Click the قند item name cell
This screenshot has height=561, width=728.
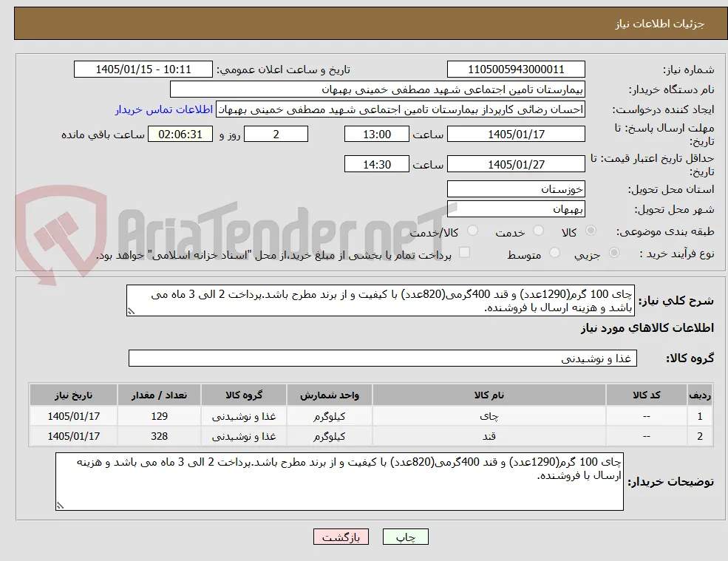pyautogui.click(x=489, y=436)
